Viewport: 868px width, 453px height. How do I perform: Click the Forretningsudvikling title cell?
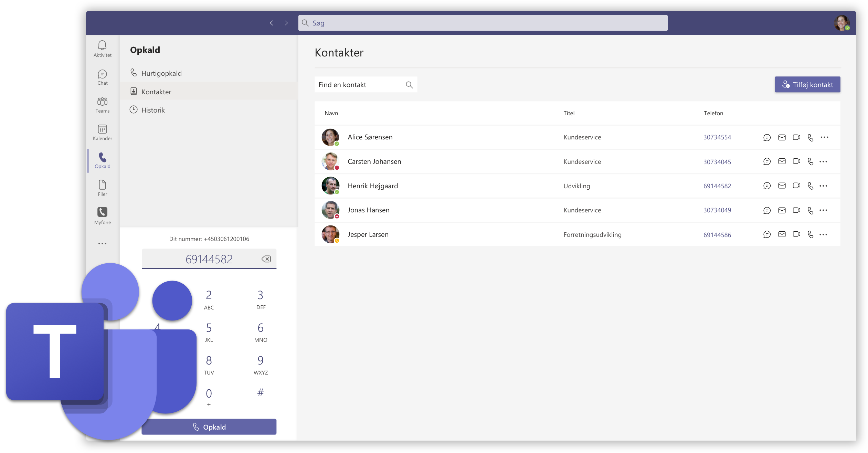(x=592, y=234)
